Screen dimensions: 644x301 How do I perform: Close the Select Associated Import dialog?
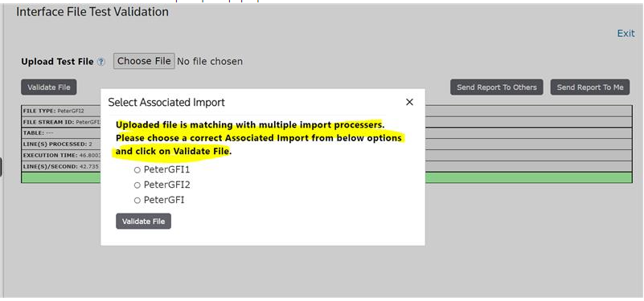tap(409, 102)
